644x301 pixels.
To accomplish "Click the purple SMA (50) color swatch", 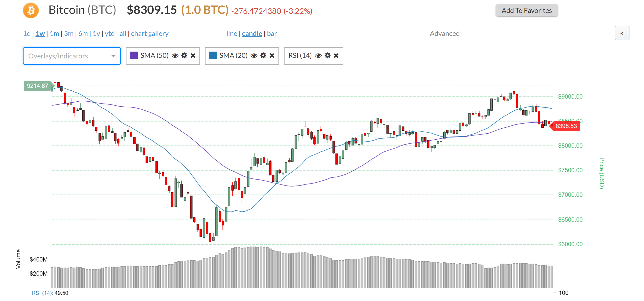I will click(134, 55).
